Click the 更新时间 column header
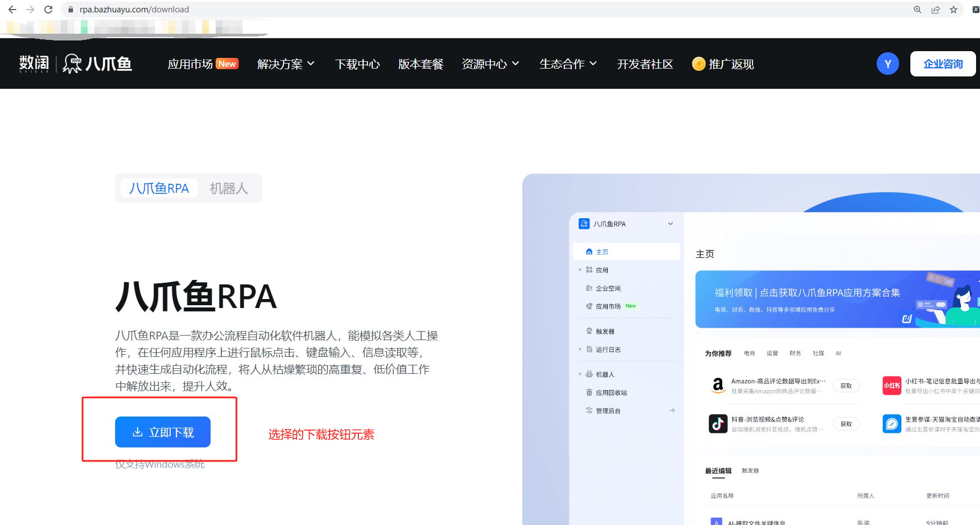Viewport: 980px width, 525px height. tap(938, 496)
